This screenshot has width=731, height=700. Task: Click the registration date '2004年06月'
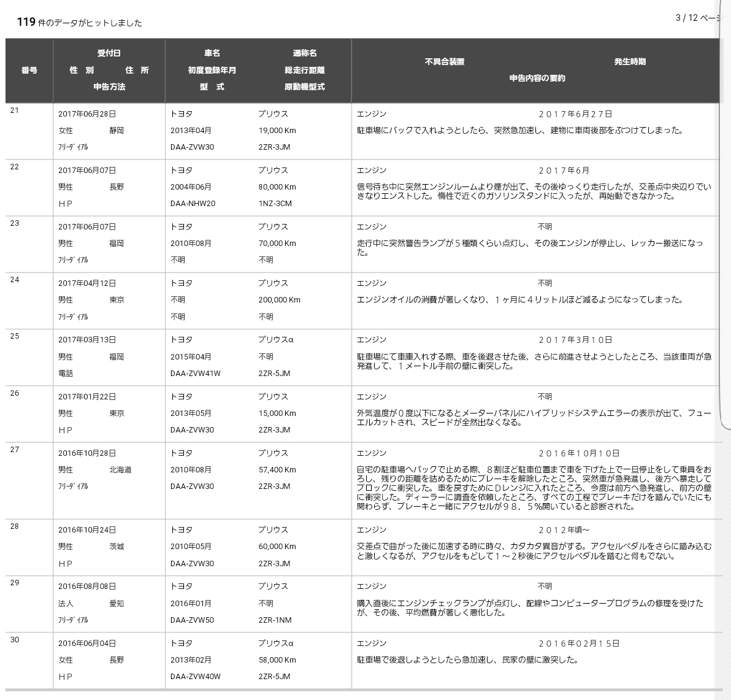pyautogui.click(x=191, y=187)
